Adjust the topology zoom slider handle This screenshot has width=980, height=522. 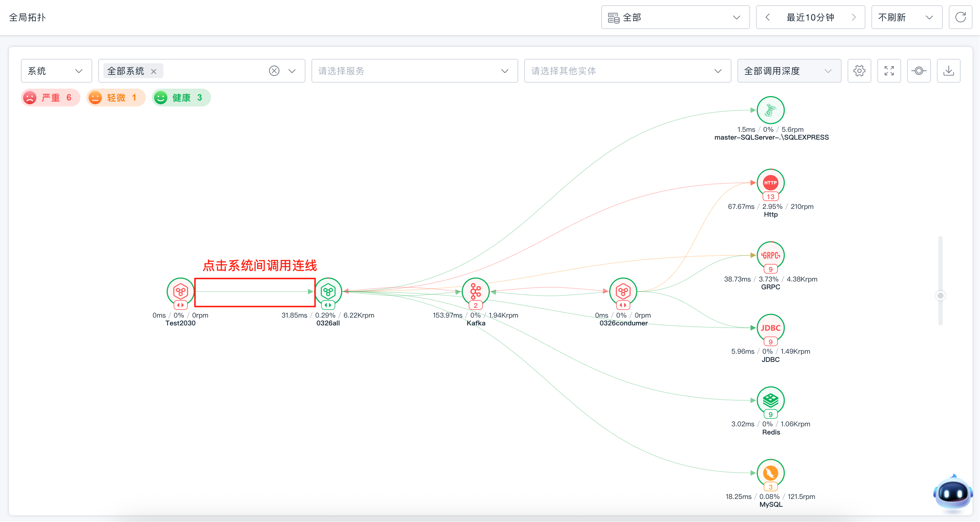pyautogui.click(x=941, y=296)
